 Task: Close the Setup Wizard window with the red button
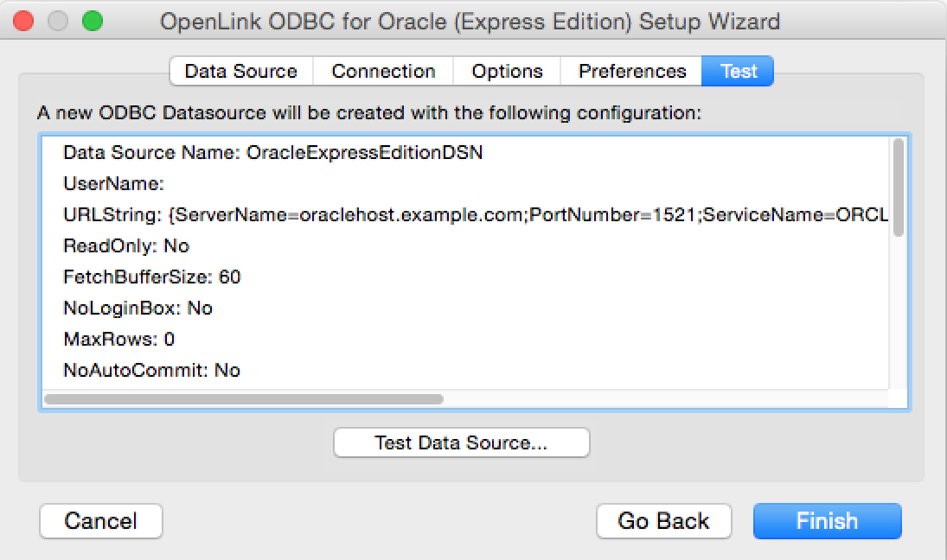[23, 21]
